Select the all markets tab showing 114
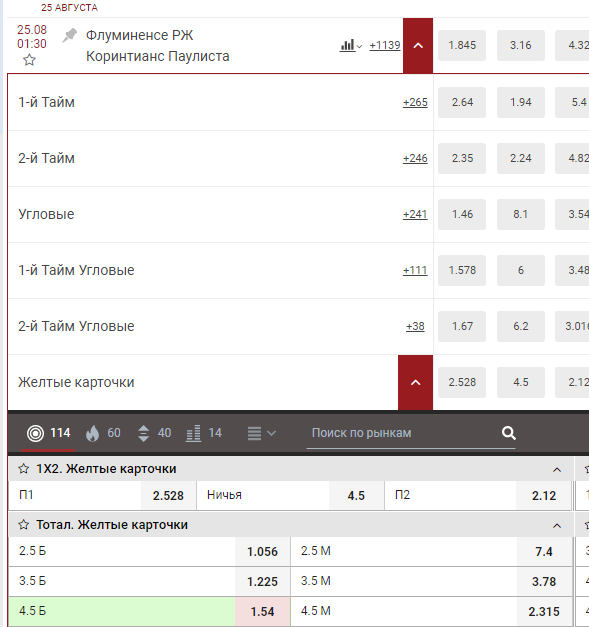Viewport: 589px width, 627px height. click(x=48, y=433)
